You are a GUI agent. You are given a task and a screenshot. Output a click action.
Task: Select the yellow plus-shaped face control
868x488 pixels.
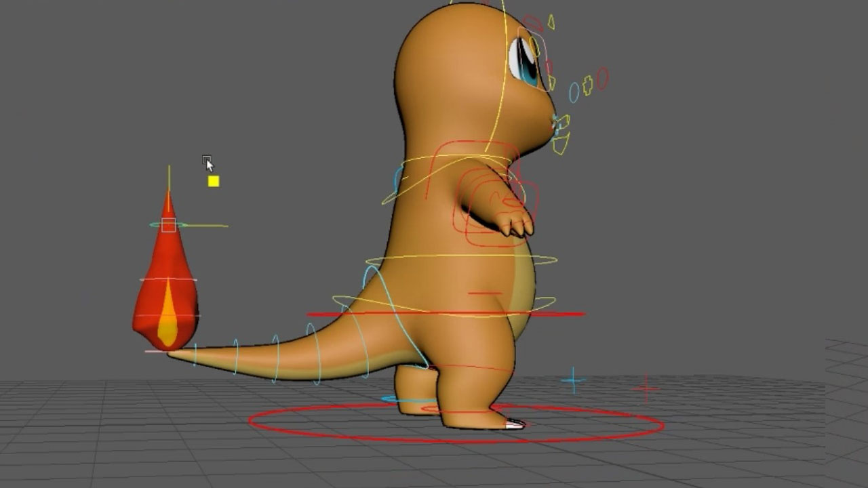pyautogui.click(x=587, y=85)
